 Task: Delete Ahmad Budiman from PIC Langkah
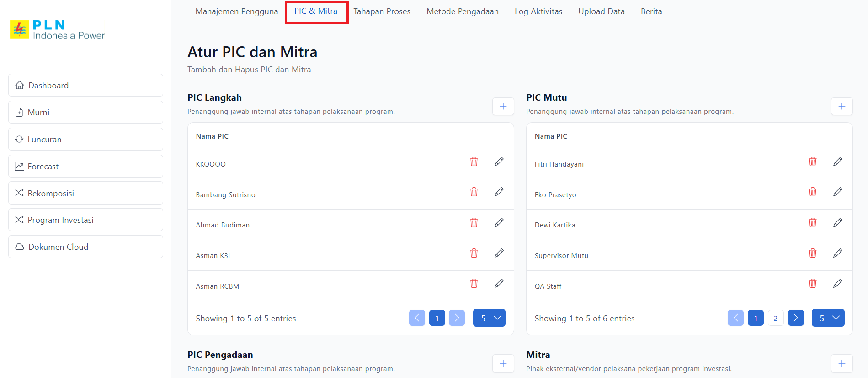click(x=474, y=222)
